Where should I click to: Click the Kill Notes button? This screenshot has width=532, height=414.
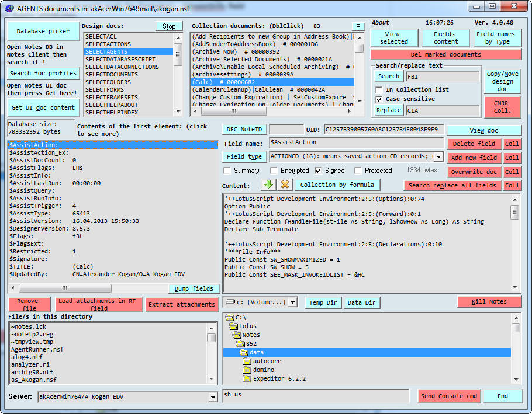tap(489, 301)
